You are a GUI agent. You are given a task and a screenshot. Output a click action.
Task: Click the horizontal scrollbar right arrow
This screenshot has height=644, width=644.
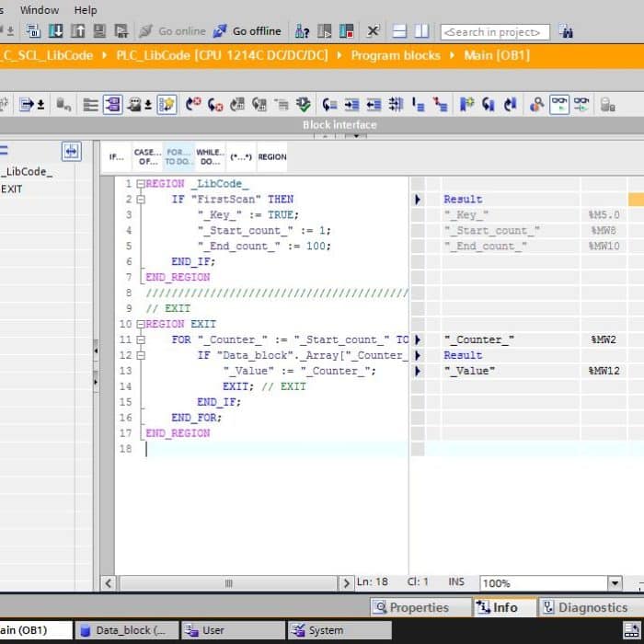[x=346, y=583]
